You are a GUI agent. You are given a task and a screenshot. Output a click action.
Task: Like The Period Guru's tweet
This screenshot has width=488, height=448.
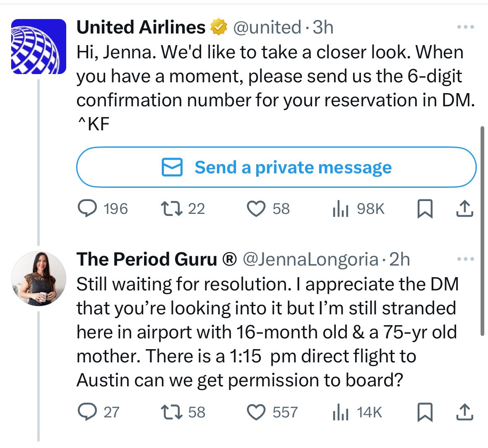(256, 412)
